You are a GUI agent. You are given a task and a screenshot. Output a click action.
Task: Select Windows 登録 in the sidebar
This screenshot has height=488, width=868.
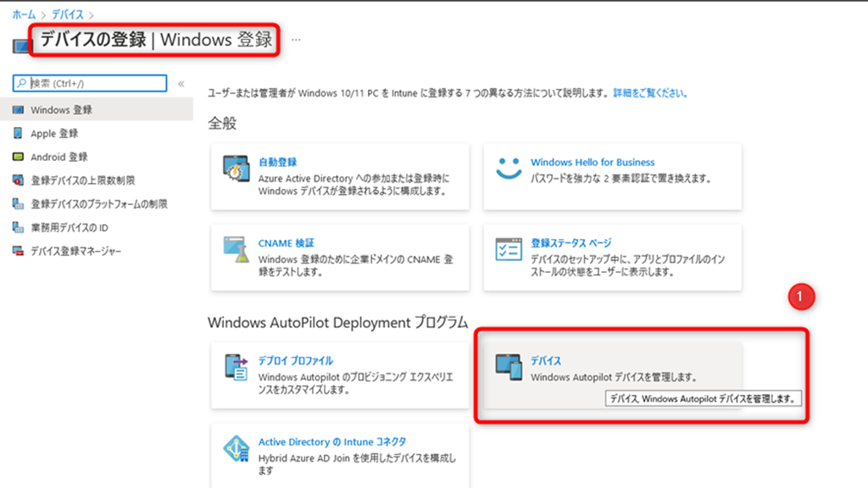61,109
